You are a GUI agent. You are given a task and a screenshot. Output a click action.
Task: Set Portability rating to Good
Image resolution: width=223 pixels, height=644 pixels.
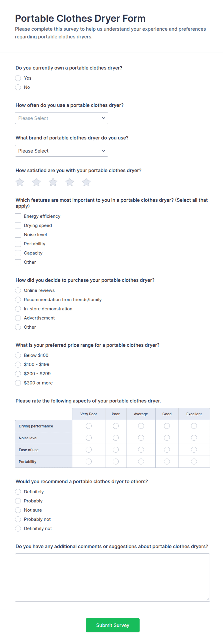[167, 462]
